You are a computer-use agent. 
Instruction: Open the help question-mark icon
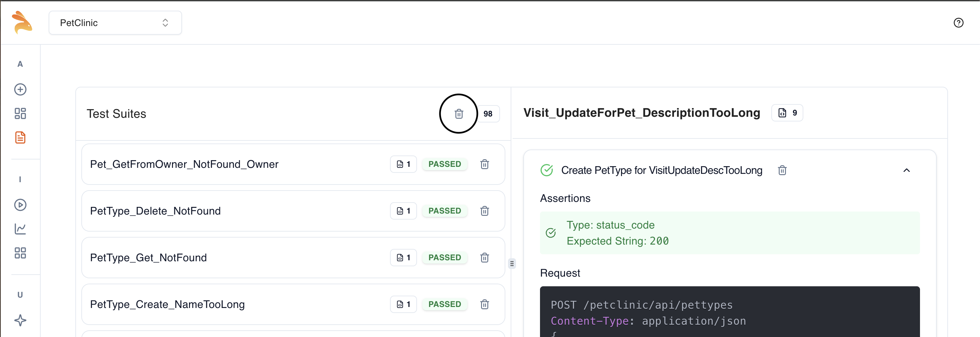point(958,23)
